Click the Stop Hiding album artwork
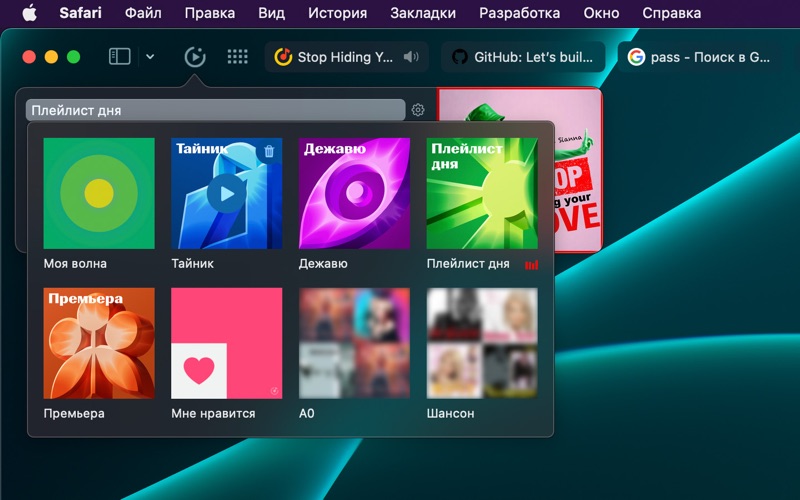Screen dimensions: 800x500 578,170
